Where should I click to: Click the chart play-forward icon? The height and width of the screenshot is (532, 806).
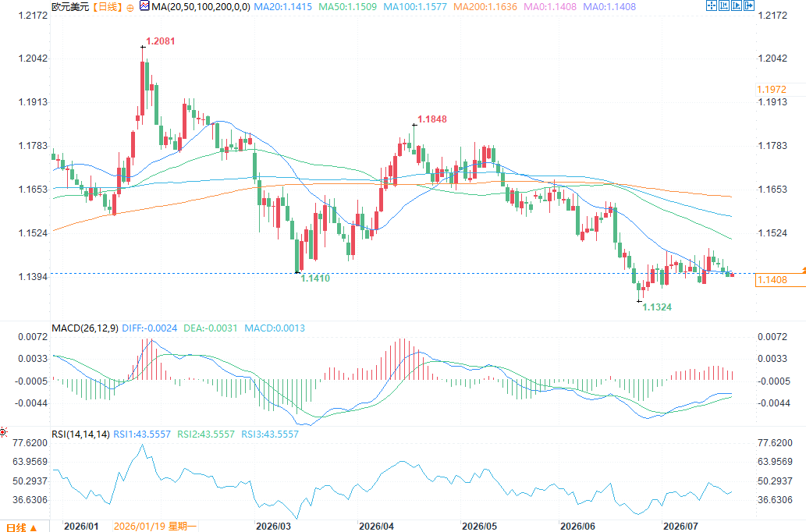tap(737, 5)
